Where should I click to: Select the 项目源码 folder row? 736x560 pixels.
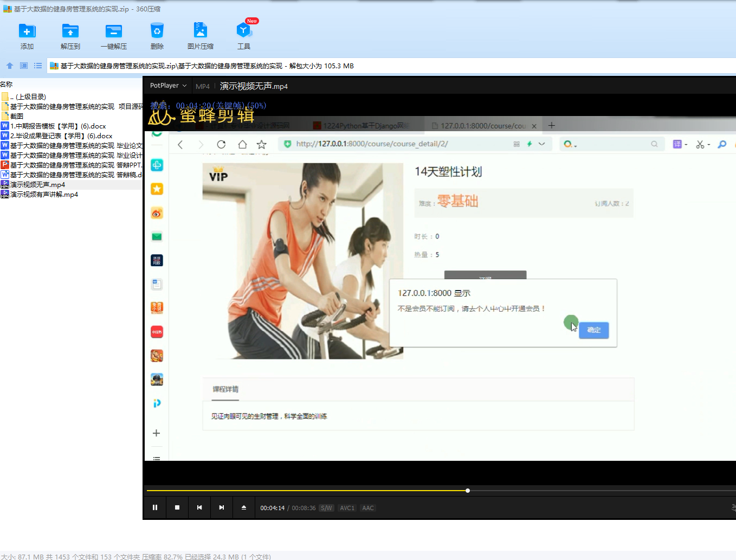(x=71, y=107)
